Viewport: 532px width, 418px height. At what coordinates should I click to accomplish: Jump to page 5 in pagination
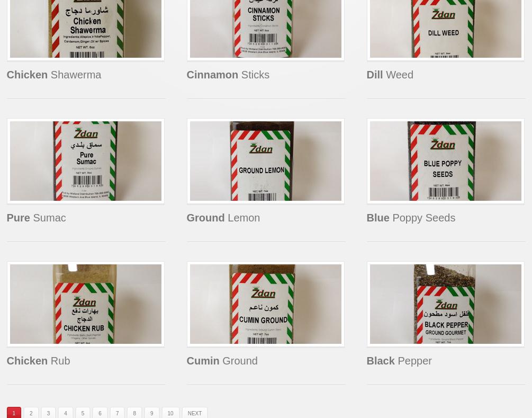(83, 413)
